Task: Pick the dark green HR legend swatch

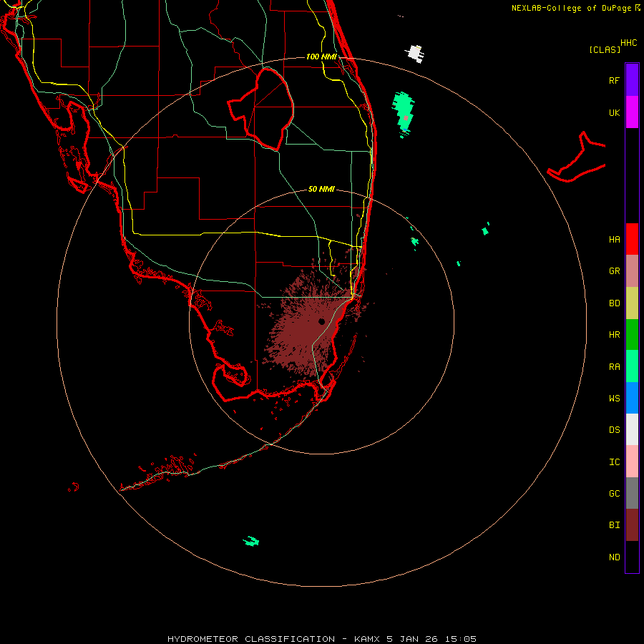Action: [x=632, y=335]
